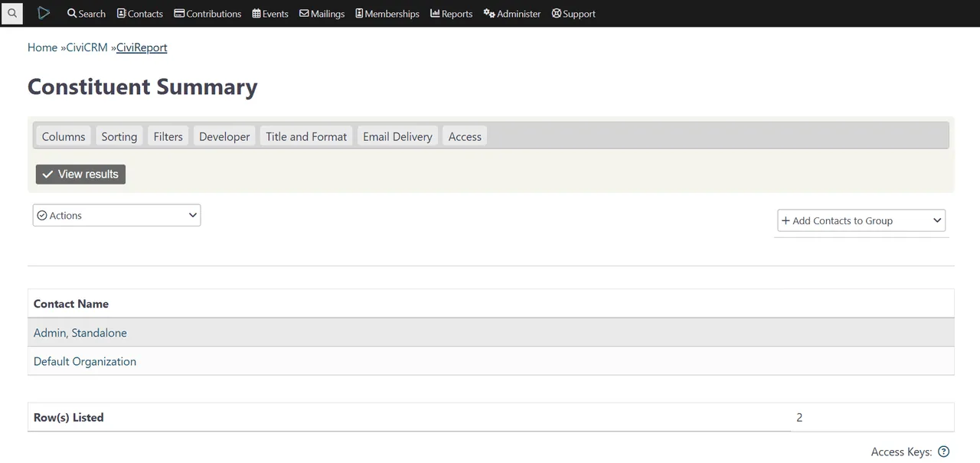Switch to the Title and Format tab
The image size is (980, 463).
click(306, 136)
